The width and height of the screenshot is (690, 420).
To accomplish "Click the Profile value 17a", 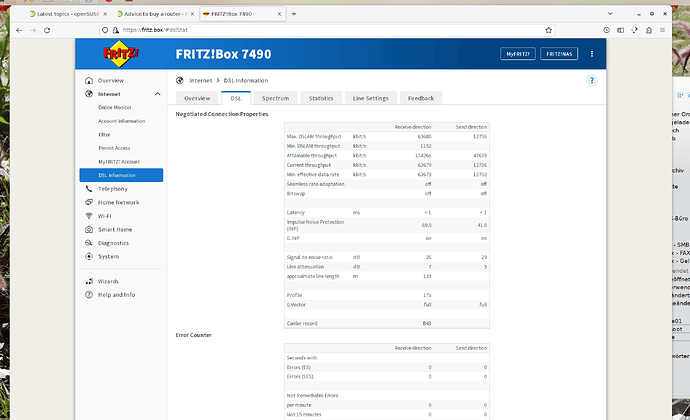I will click(x=427, y=295).
